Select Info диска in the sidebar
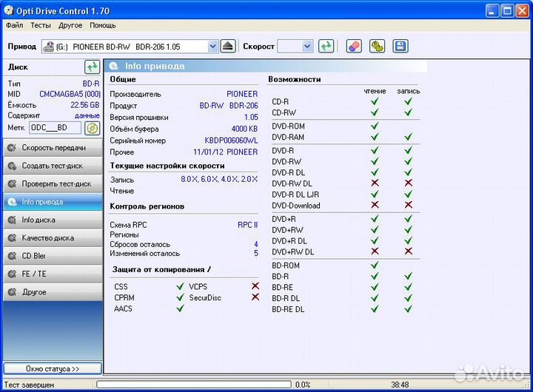Viewport: 533px width, 392px height. [x=52, y=220]
